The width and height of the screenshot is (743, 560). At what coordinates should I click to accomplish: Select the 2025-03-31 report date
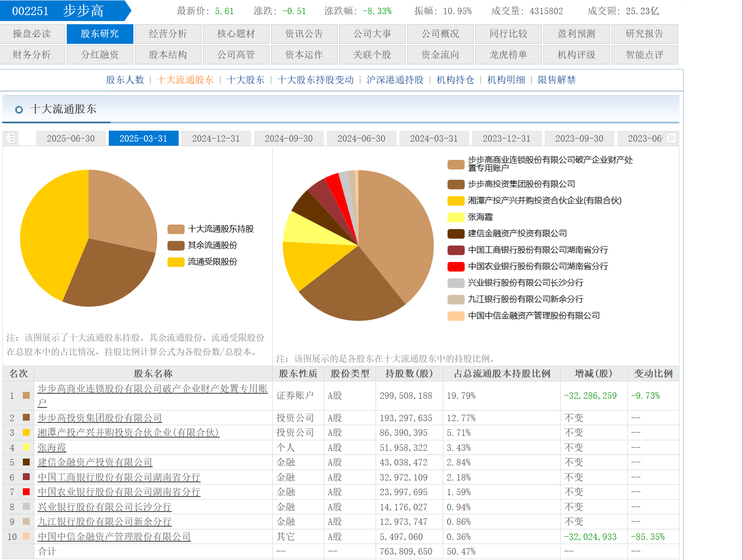(143, 138)
